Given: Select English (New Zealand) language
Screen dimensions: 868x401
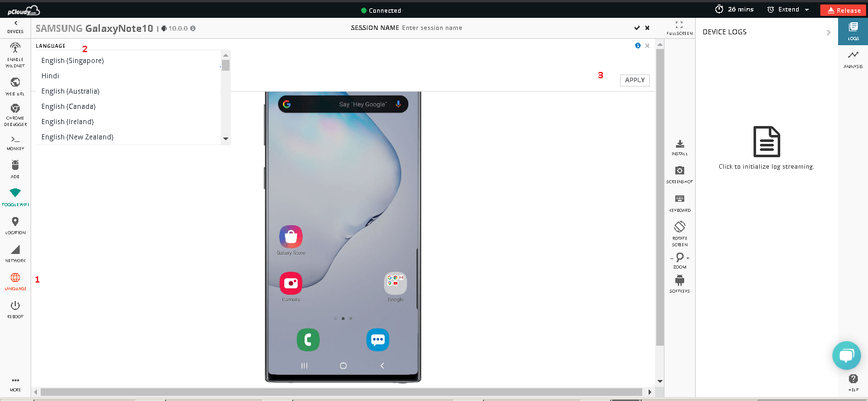Looking at the screenshot, I should pos(128,137).
